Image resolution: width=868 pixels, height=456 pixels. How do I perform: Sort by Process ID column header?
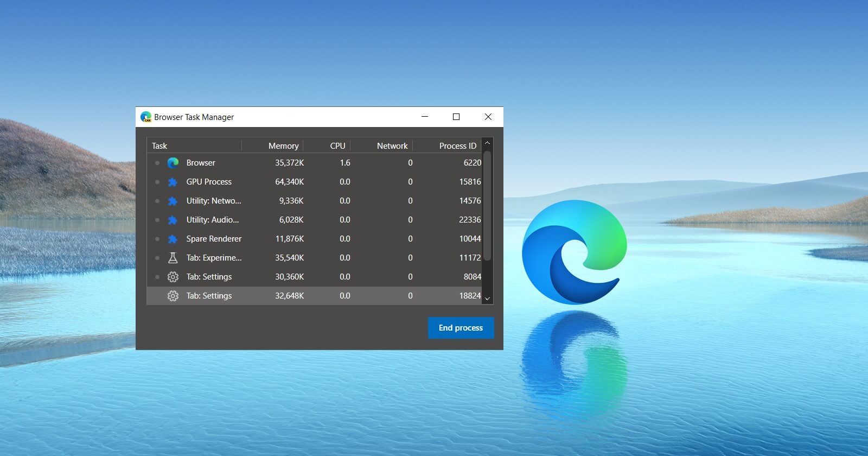click(457, 145)
